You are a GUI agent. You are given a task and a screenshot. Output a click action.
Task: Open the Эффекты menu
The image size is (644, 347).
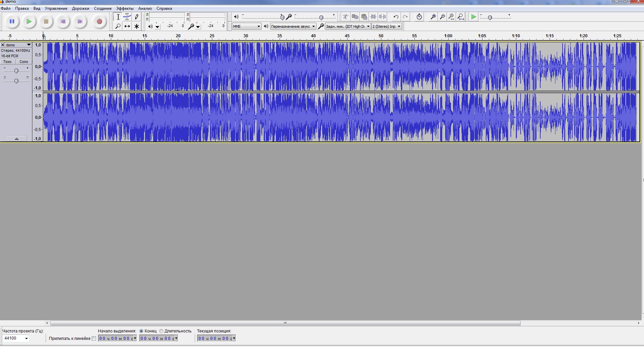(124, 8)
